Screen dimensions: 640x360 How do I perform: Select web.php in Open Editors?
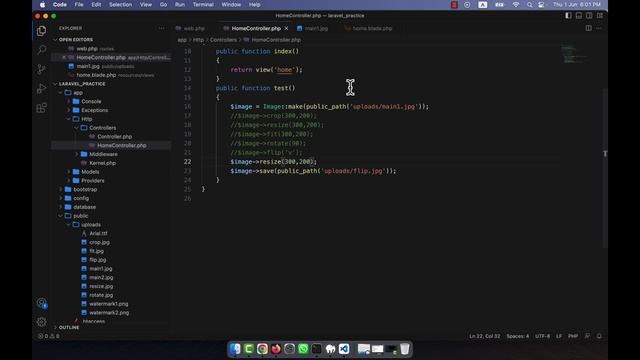click(x=87, y=49)
